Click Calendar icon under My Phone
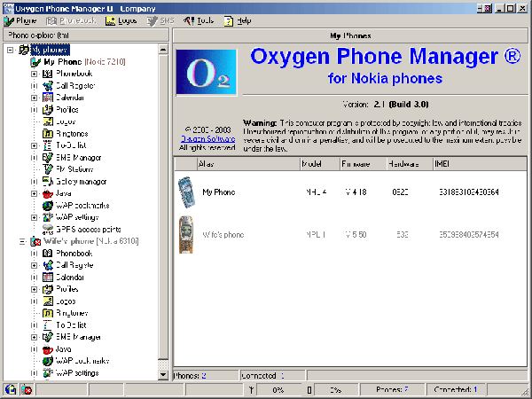Screen dimensions: 532x399 48,98
